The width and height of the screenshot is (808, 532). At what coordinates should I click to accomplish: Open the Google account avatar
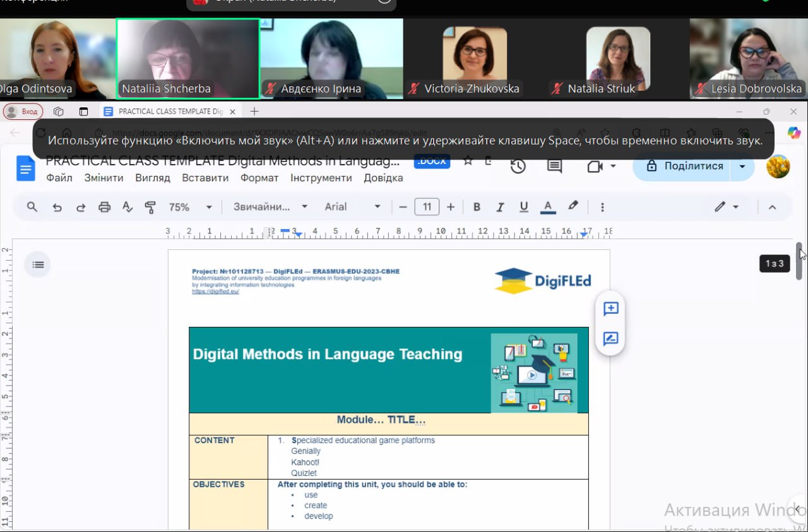(778, 167)
